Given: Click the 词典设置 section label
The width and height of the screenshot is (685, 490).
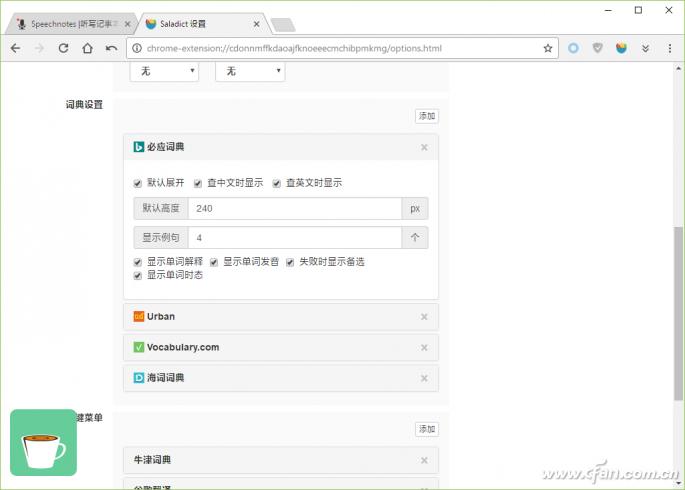Looking at the screenshot, I should 84,105.
